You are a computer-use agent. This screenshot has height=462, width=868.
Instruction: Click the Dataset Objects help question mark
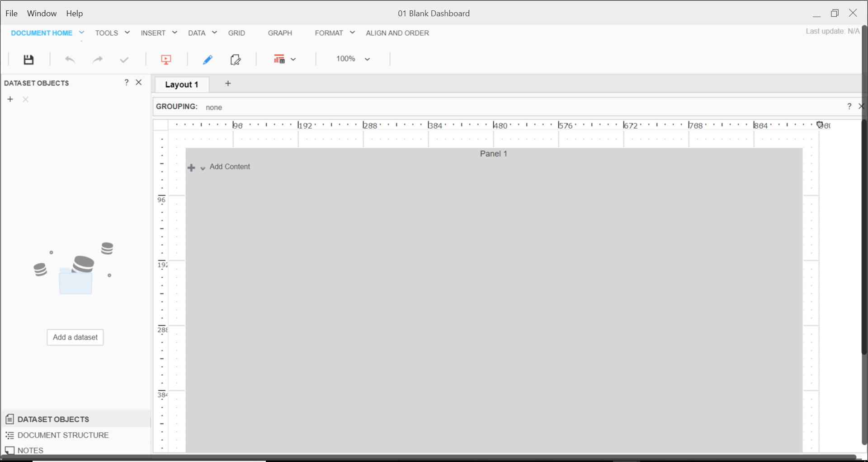126,82
